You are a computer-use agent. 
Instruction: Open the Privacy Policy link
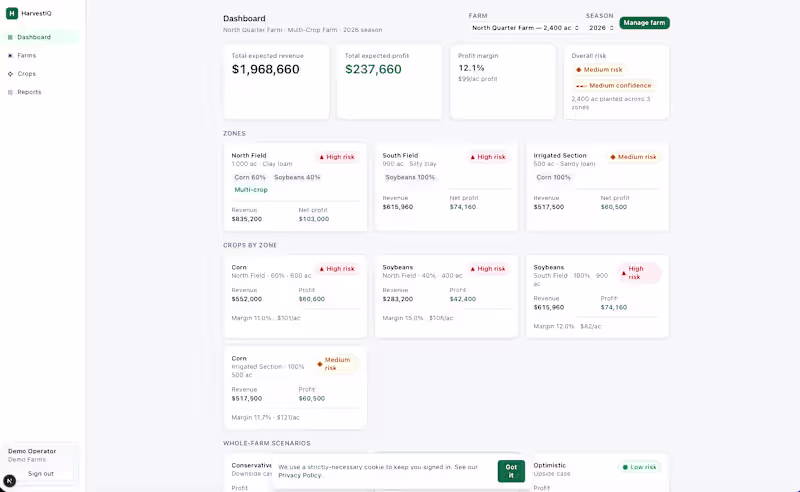(299, 475)
